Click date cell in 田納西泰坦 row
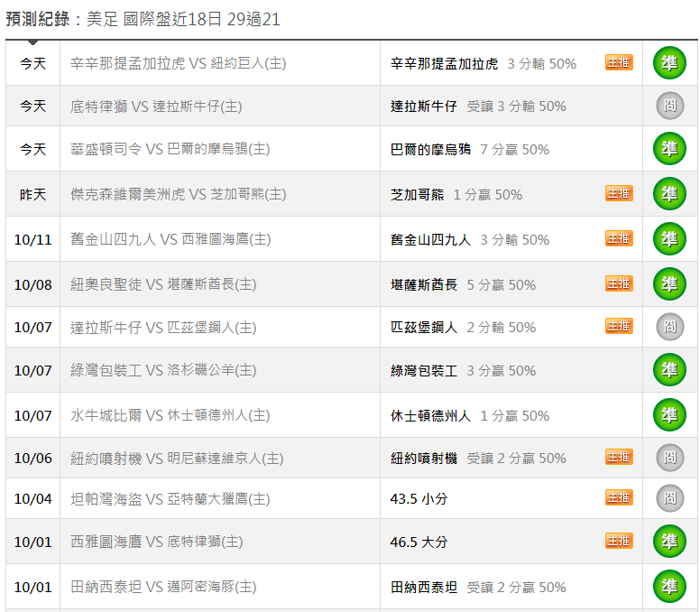Screen dimensions: 700x612 pos(33,587)
